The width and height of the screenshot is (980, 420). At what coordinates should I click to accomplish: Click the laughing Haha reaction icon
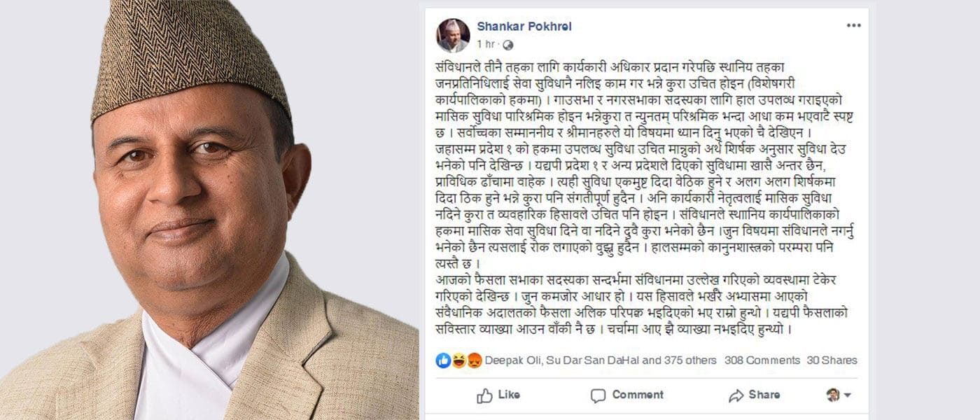tap(459, 360)
